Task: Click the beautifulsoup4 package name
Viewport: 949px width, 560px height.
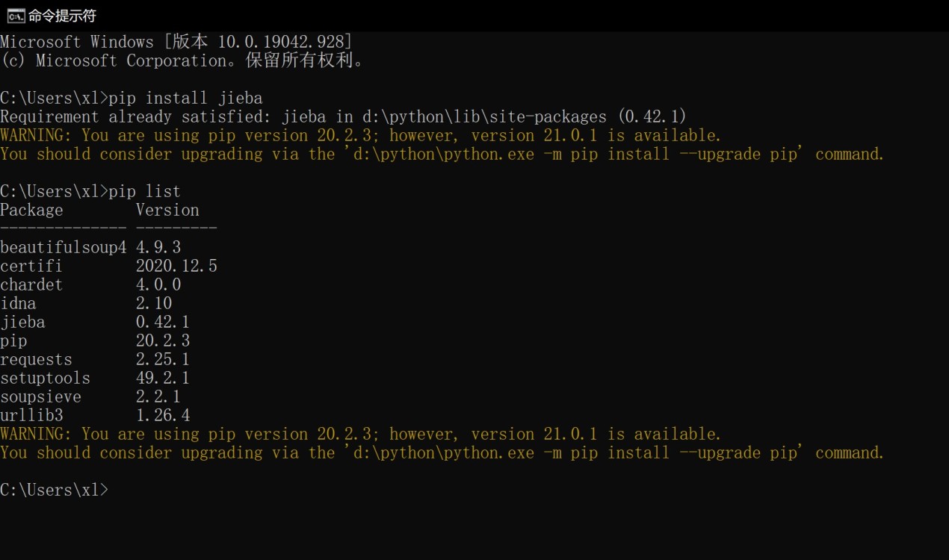Action: (64, 247)
